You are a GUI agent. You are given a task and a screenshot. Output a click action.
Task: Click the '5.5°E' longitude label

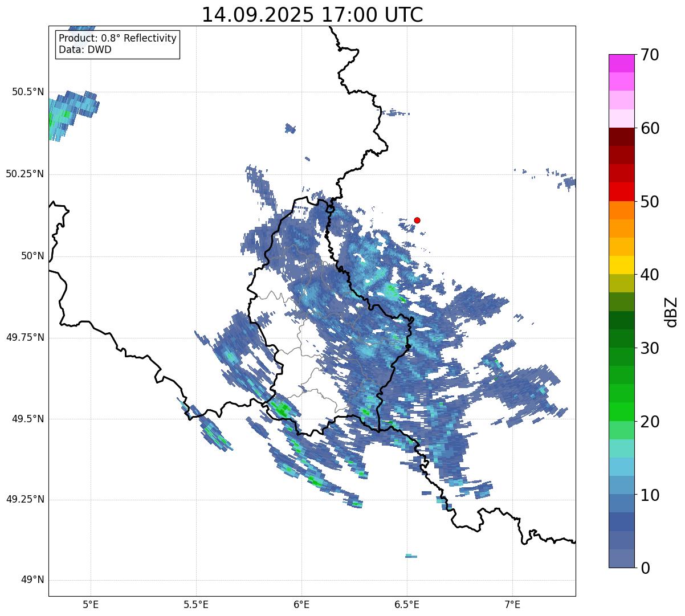(196, 604)
